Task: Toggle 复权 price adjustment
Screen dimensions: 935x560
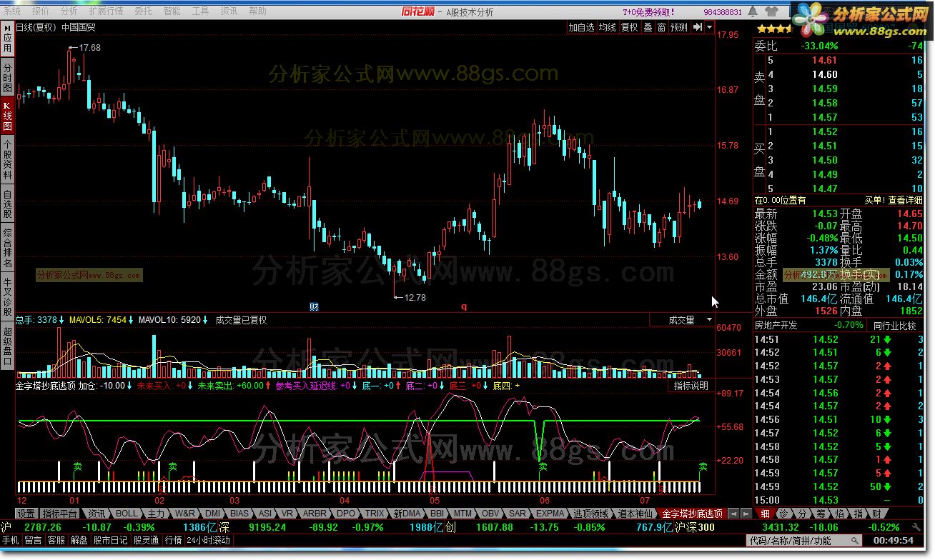Action: pyautogui.click(x=629, y=27)
